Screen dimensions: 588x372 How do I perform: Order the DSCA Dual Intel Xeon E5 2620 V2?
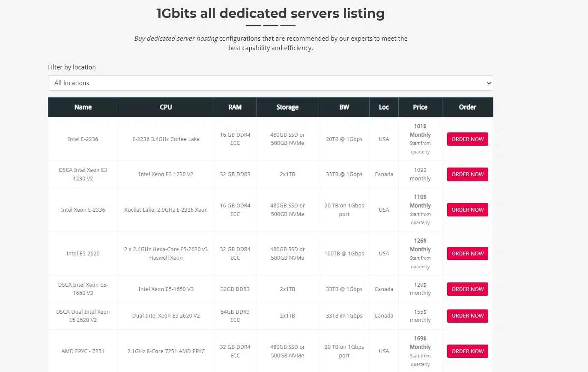point(467,316)
